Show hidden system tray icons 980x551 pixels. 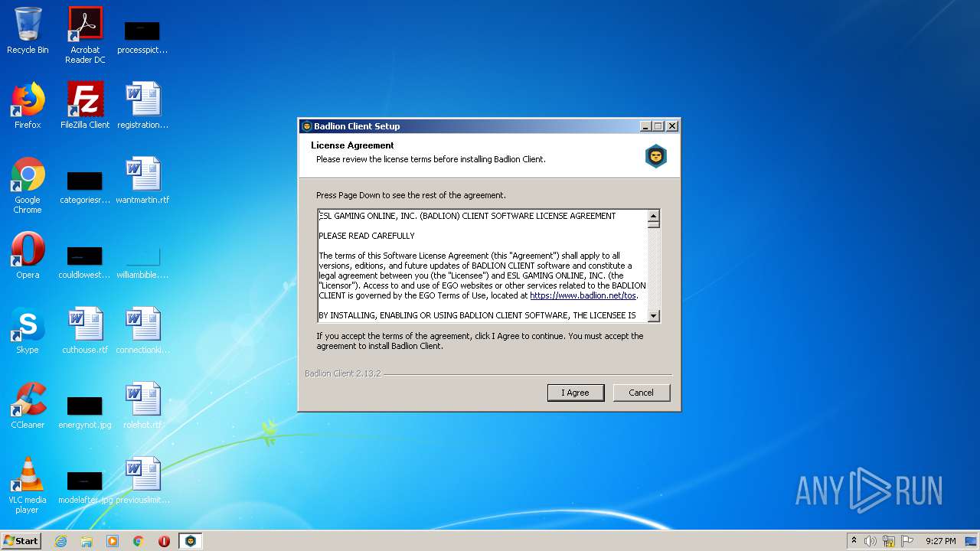coord(854,541)
